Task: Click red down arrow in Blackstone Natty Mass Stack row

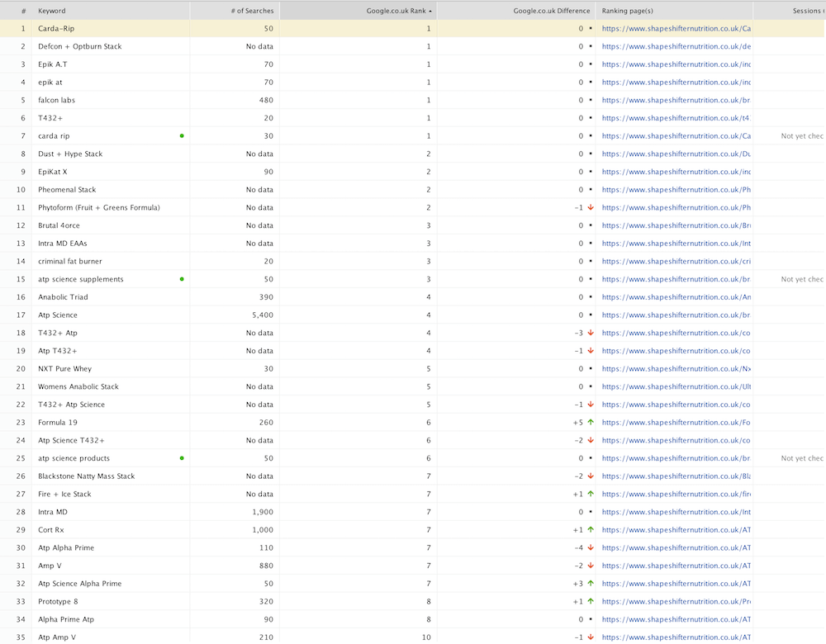Action: 591,476
